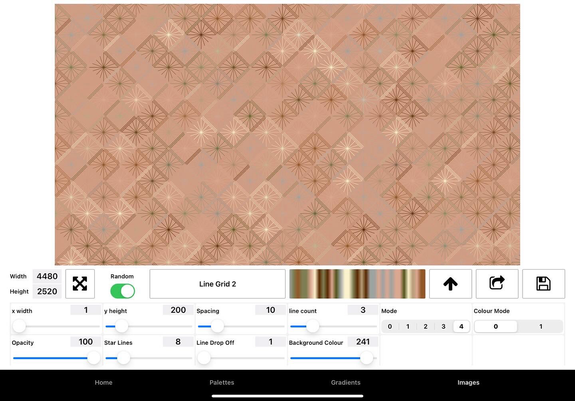Go to the Home tab
This screenshot has width=575, height=401.
(x=103, y=382)
